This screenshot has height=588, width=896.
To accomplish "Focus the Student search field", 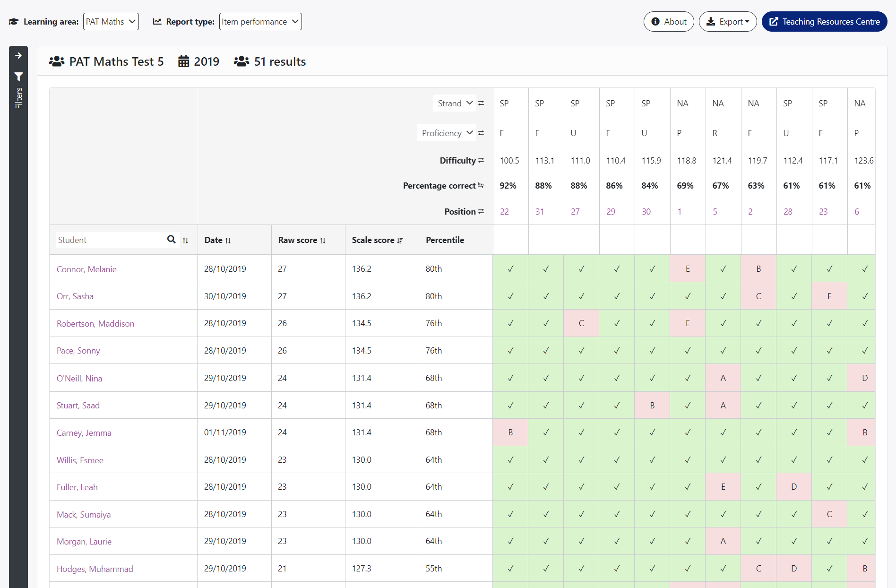I will pos(110,240).
